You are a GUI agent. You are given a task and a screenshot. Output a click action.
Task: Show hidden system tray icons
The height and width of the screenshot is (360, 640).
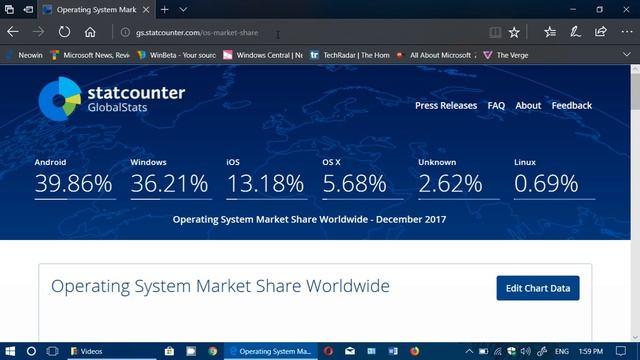tap(469, 351)
